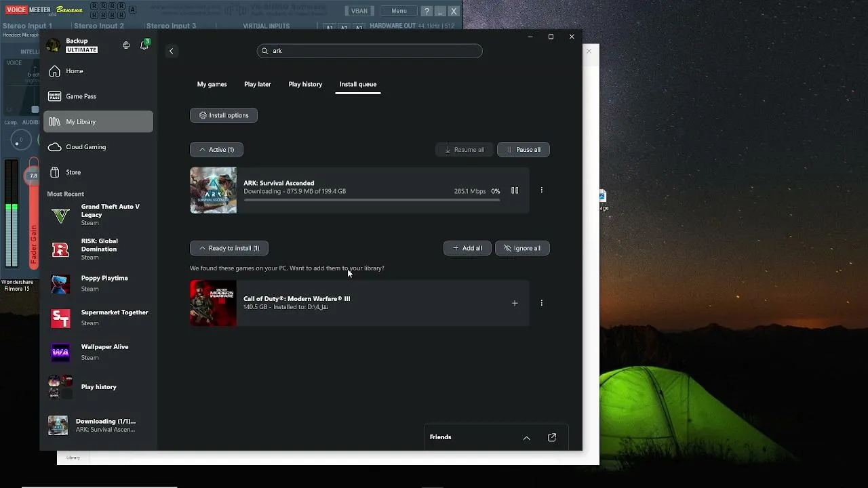
Task: Open ARK: Survival Ascended thumbnail
Action: point(214,190)
